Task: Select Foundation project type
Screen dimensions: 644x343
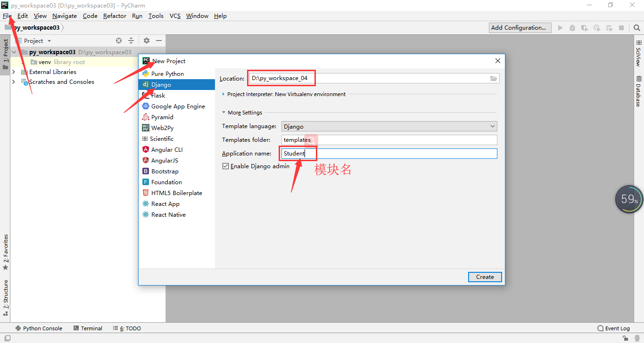Action: coord(177,182)
